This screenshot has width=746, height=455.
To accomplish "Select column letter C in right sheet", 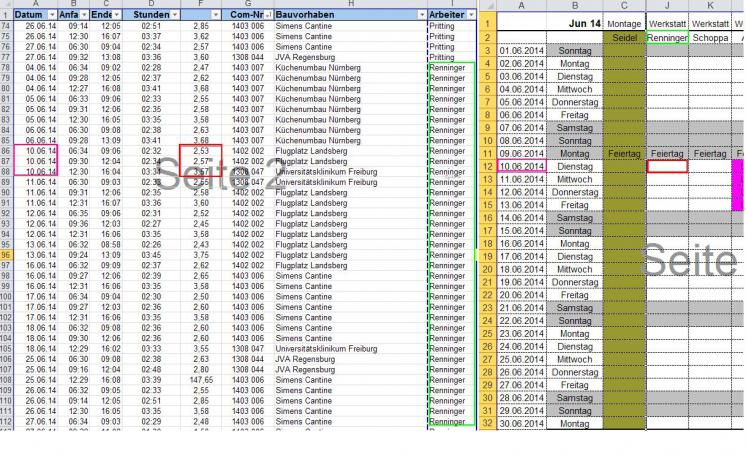I will pyautogui.click(x=624, y=6).
